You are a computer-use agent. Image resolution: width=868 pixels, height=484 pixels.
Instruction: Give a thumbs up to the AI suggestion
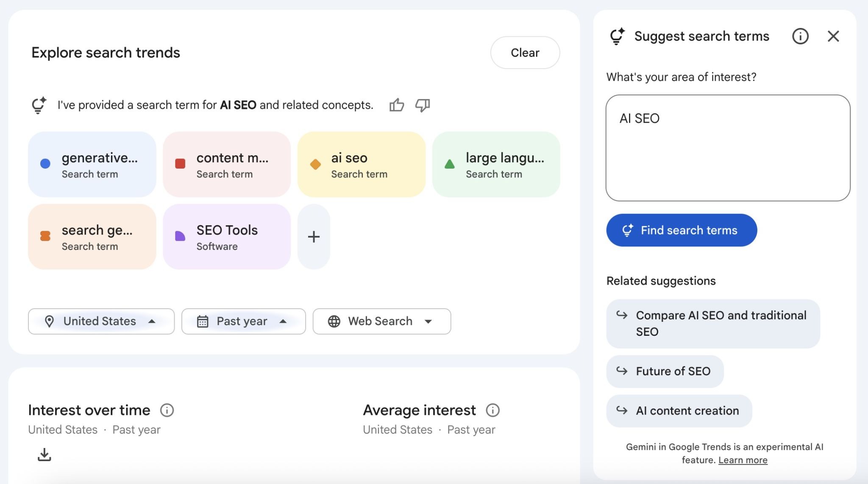pyautogui.click(x=398, y=105)
